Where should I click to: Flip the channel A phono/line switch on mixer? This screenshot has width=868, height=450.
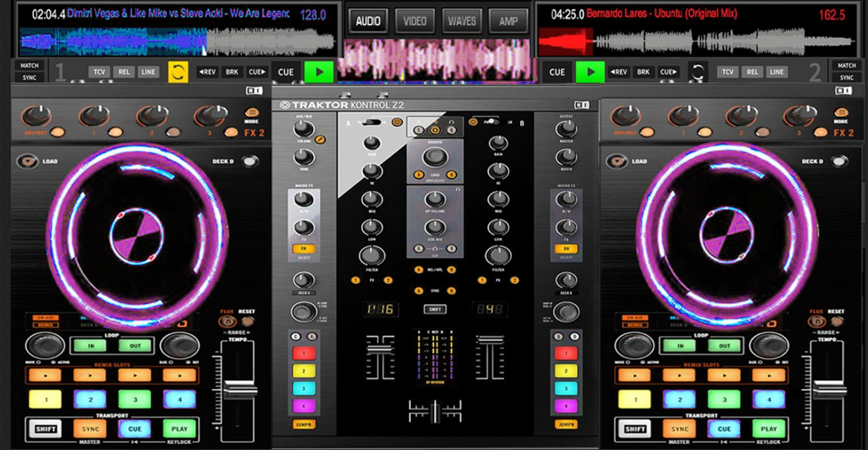coord(373,123)
